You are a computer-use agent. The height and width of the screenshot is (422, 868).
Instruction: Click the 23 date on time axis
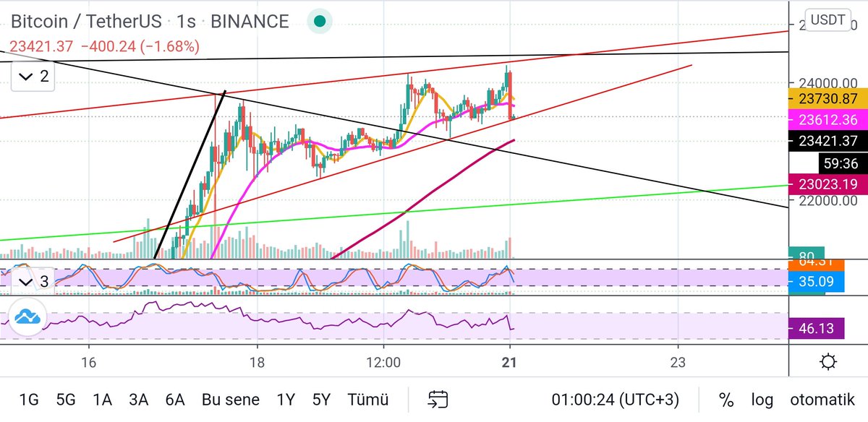678,362
